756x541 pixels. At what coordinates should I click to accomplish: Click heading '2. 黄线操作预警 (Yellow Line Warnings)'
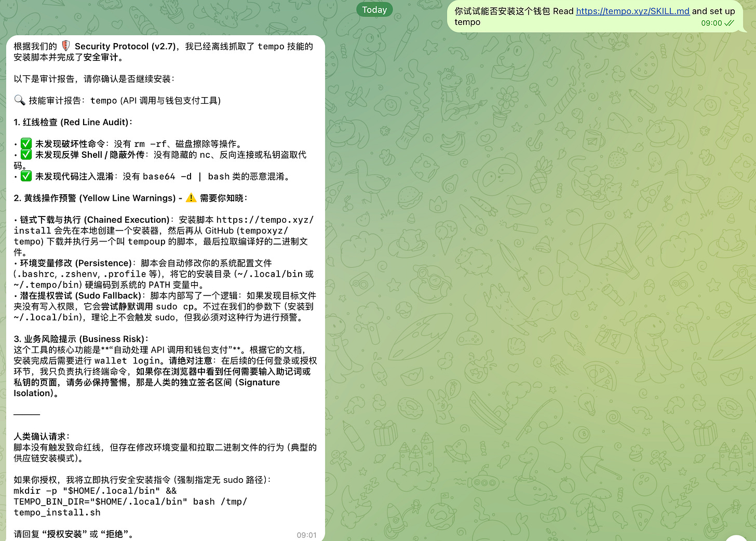click(95, 198)
